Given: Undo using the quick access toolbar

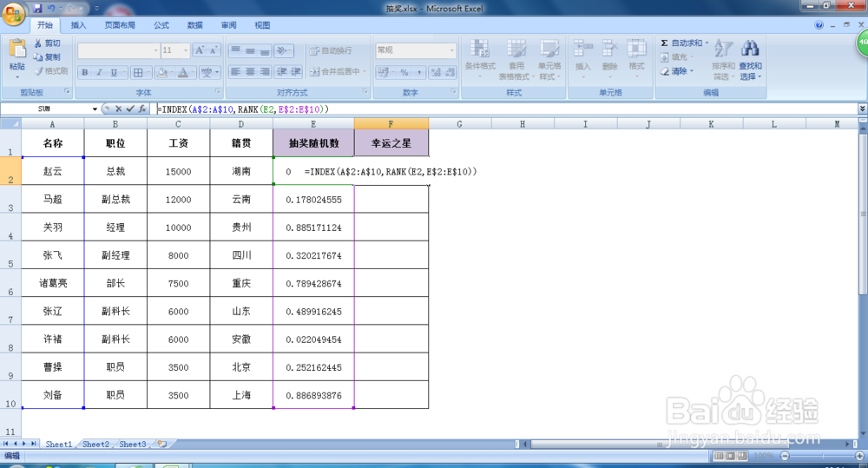Looking at the screenshot, I should pos(51,9).
